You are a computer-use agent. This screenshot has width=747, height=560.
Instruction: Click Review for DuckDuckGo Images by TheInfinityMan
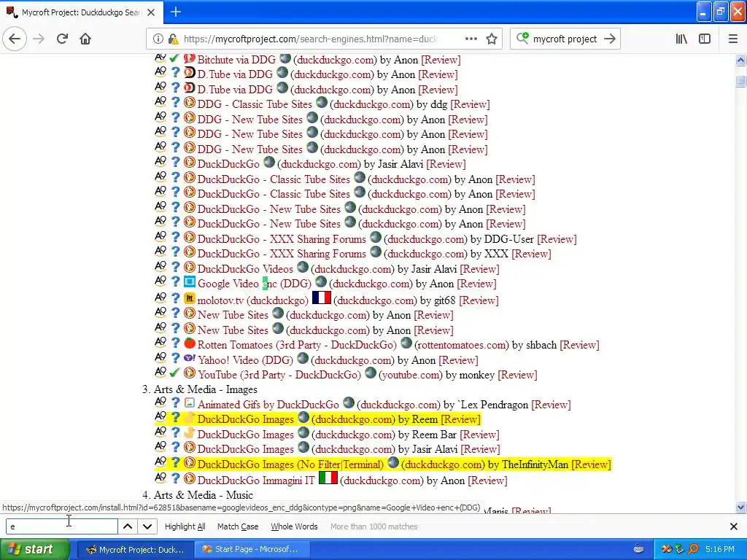pyautogui.click(x=591, y=464)
